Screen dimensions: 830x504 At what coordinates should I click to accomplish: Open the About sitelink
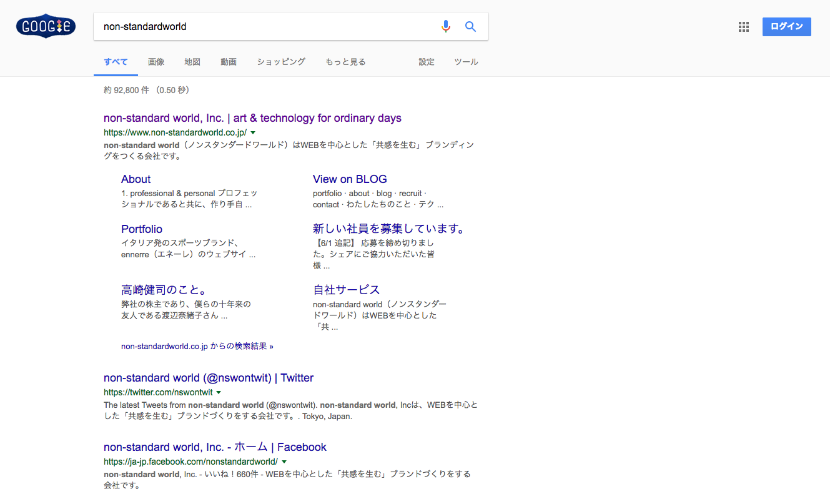(x=136, y=179)
